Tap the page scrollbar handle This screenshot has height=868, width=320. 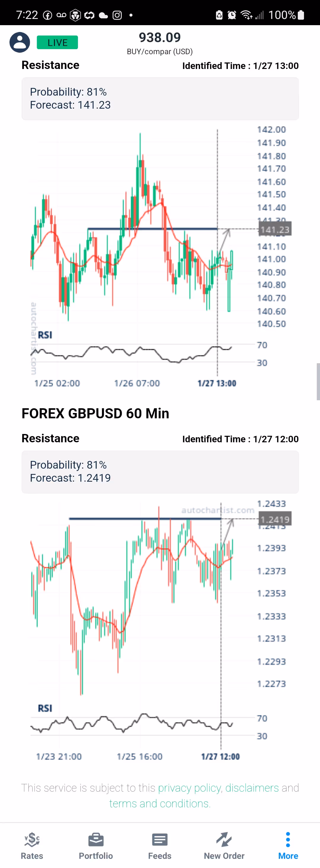tap(318, 381)
